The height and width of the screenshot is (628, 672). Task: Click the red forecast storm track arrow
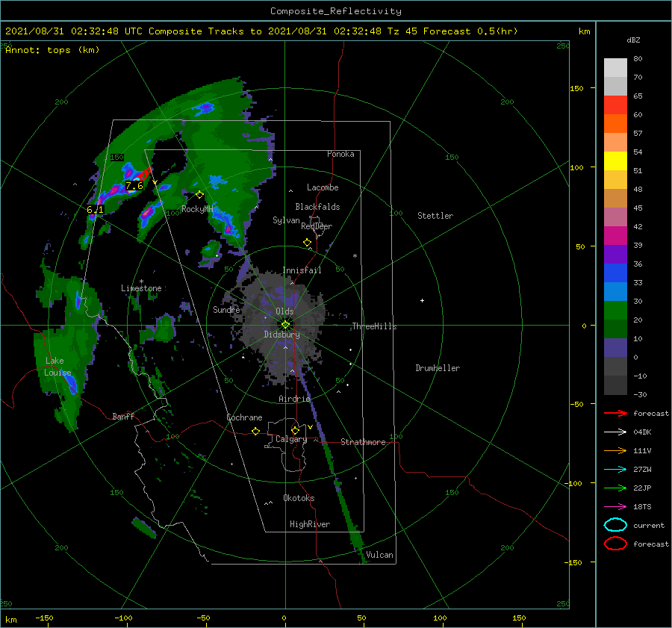[x=144, y=173]
